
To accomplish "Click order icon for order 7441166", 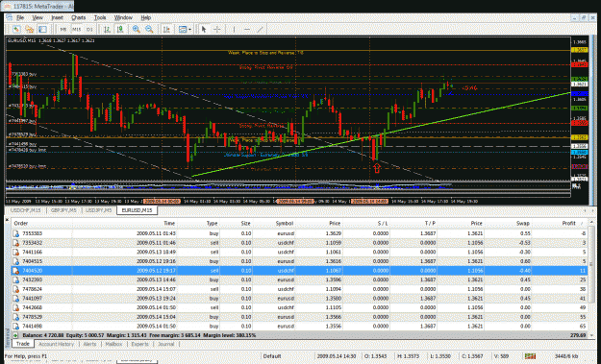I will coord(16,252).
